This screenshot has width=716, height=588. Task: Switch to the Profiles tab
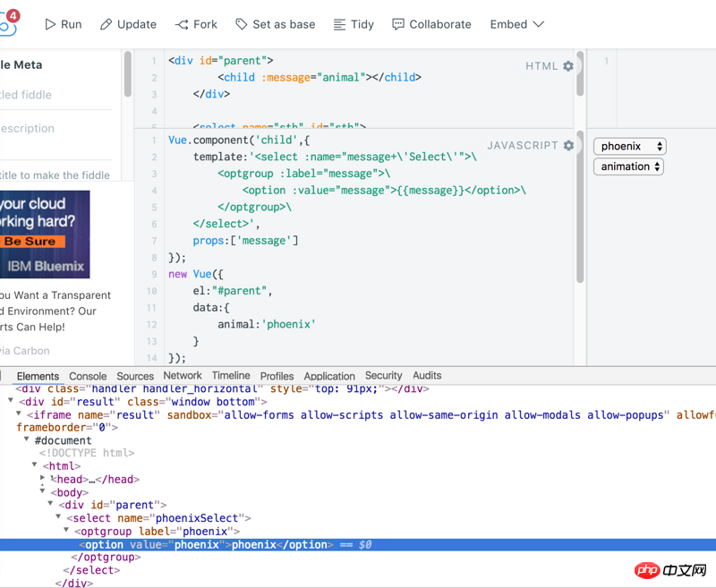tap(277, 376)
